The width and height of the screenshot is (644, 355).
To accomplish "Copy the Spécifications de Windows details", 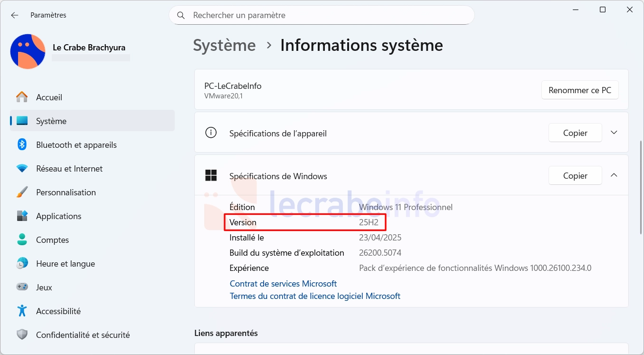I will [x=575, y=175].
